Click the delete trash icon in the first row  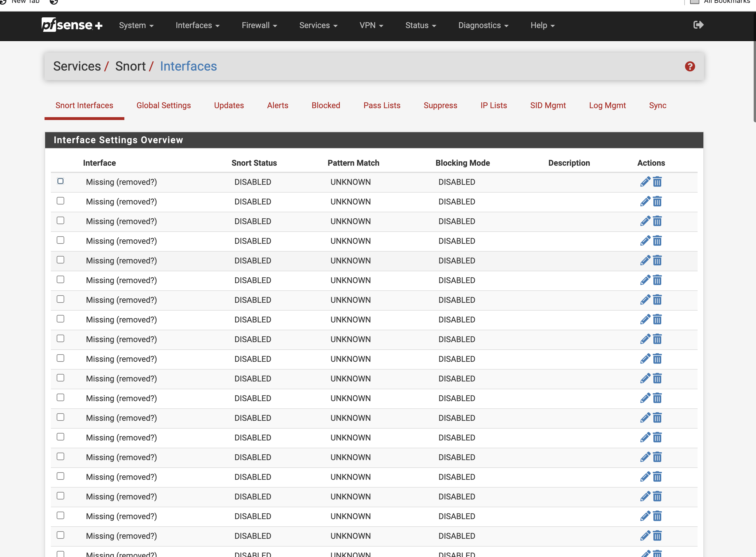(x=657, y=182)
